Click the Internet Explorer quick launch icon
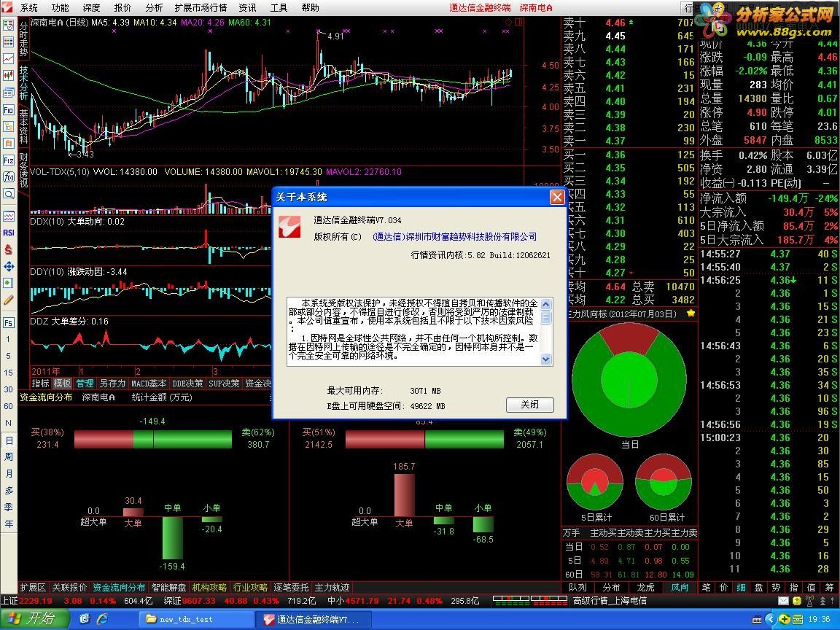840x630 pixels. coord(102,619)
